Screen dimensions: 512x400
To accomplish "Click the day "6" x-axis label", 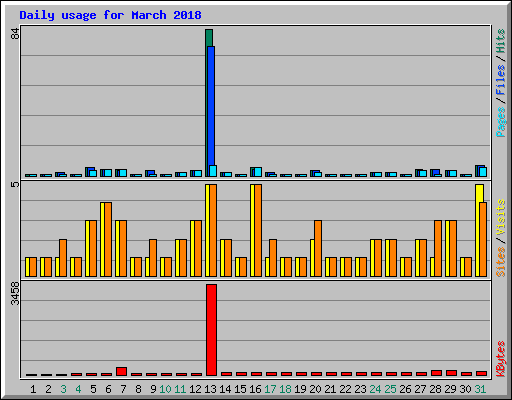I will point(108,389).
